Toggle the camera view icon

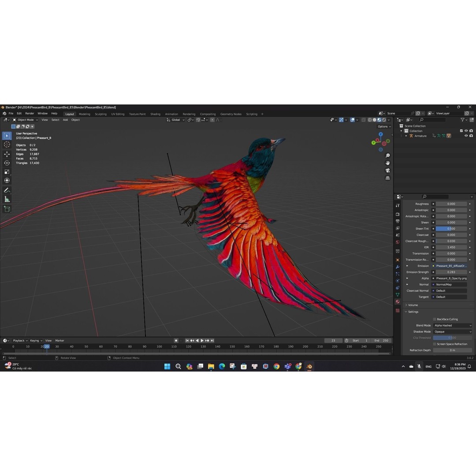[388, 171]
